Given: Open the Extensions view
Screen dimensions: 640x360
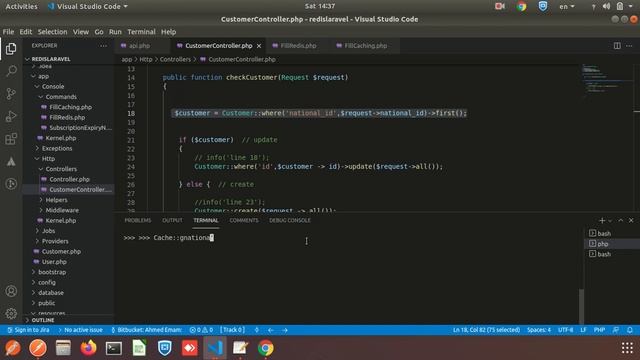Looking at the screenshot, I should [x=11, y=139].
